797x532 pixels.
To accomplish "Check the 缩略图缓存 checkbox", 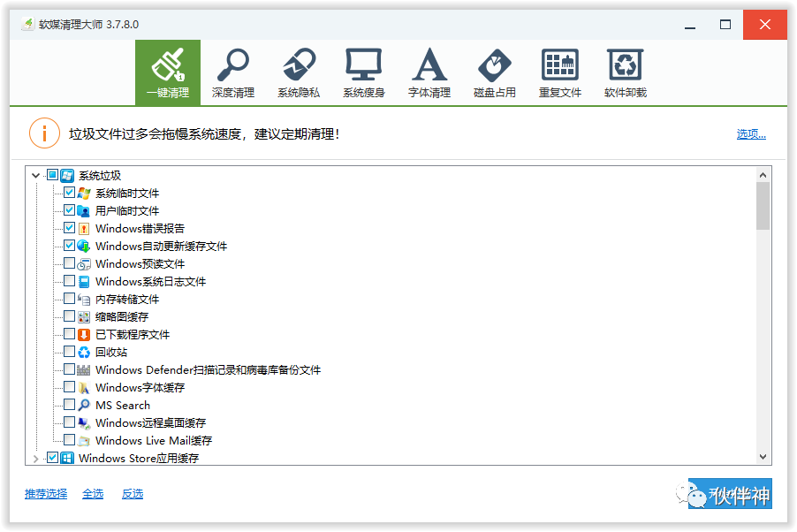I will pos(69,315).
